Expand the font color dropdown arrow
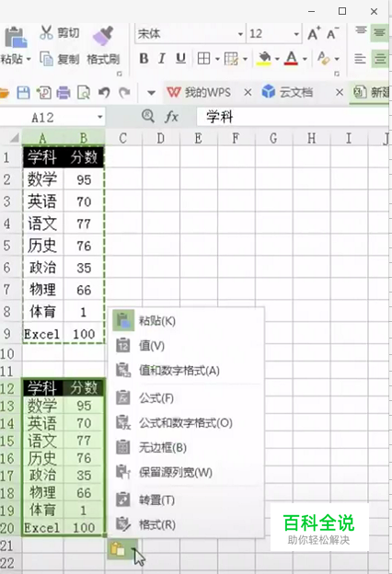This screenshot has width=392, height=574. coord(305,59)
